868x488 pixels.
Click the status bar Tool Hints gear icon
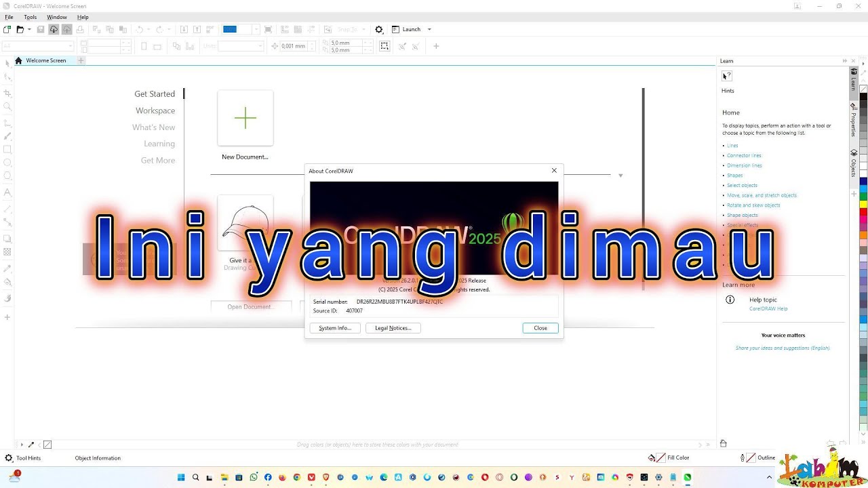pyautogui.click(x=9, y=458)
